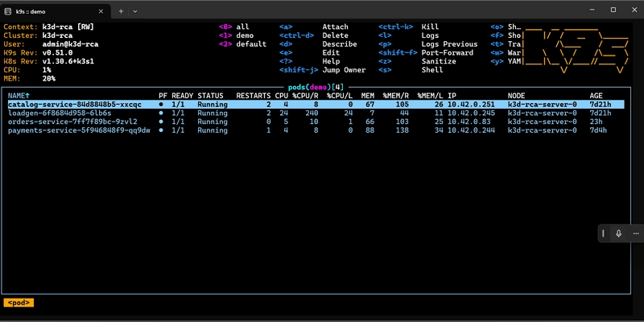644x322 pixels.
Task: Click the <pod> breadcrumb at bottom
Action: tap(19, 303)
